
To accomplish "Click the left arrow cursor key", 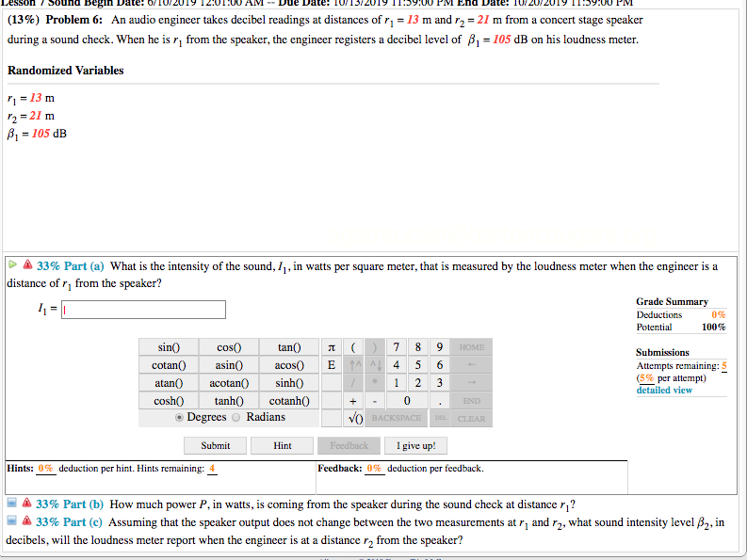I will coord(472,365).
